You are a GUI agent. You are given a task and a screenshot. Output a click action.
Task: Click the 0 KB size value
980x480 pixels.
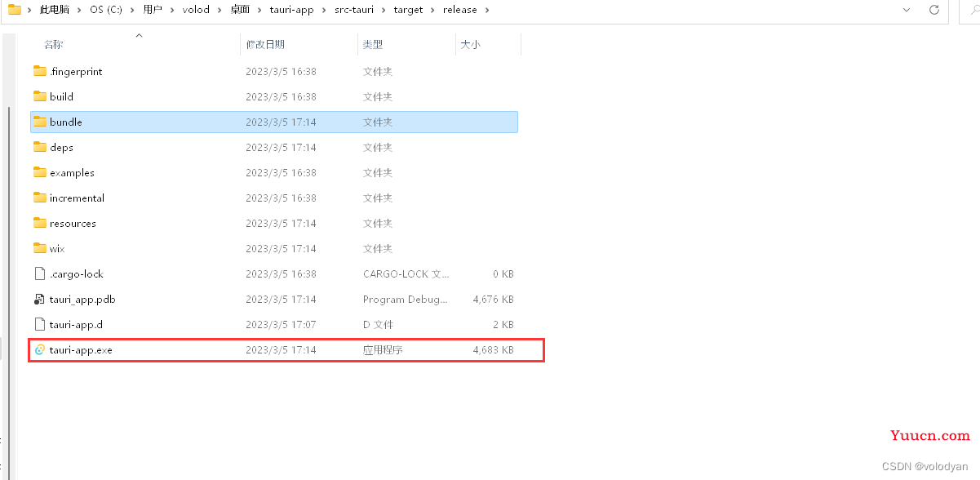pos(503,273)
